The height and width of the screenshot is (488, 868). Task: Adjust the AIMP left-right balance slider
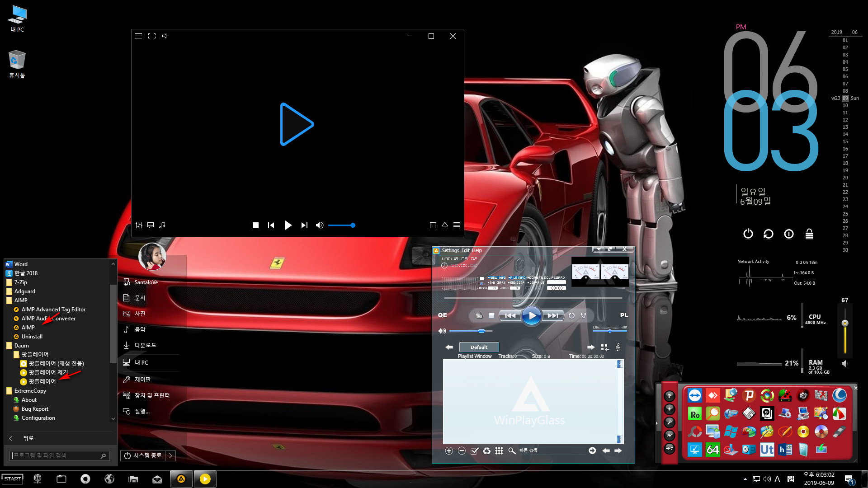(610, 331)
